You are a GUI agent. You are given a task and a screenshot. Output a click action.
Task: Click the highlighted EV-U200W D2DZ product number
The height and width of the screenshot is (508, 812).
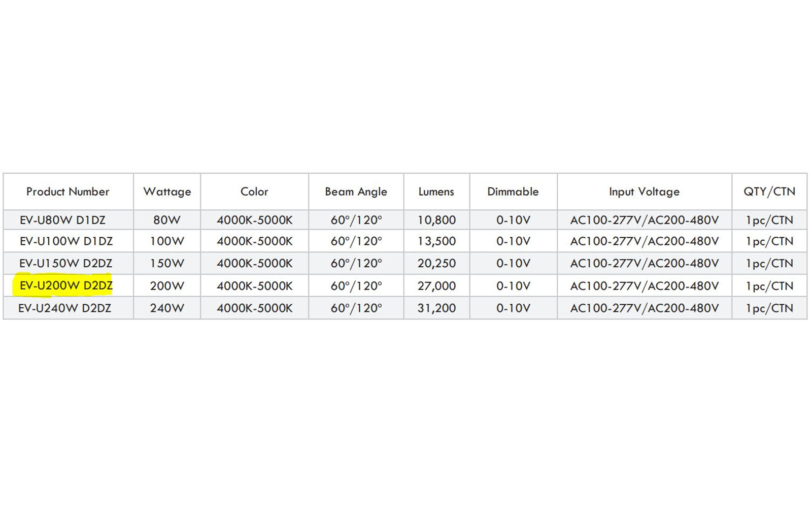pos(66,285)
